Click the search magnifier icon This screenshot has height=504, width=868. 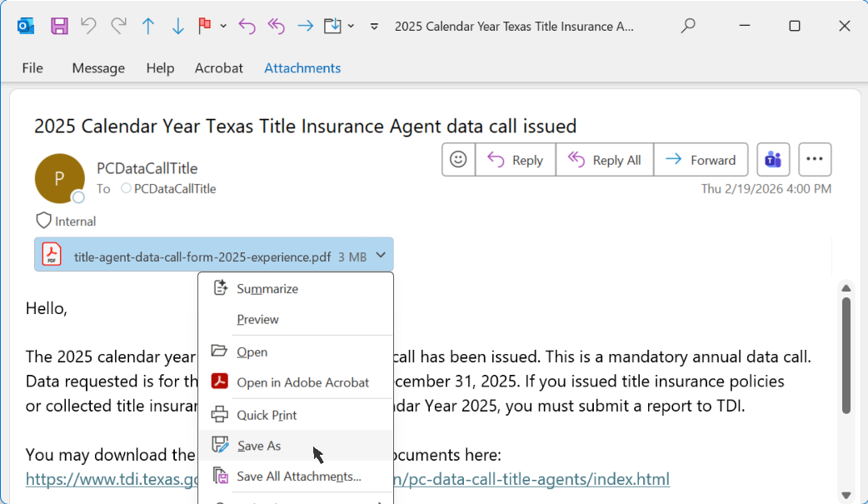688,26
